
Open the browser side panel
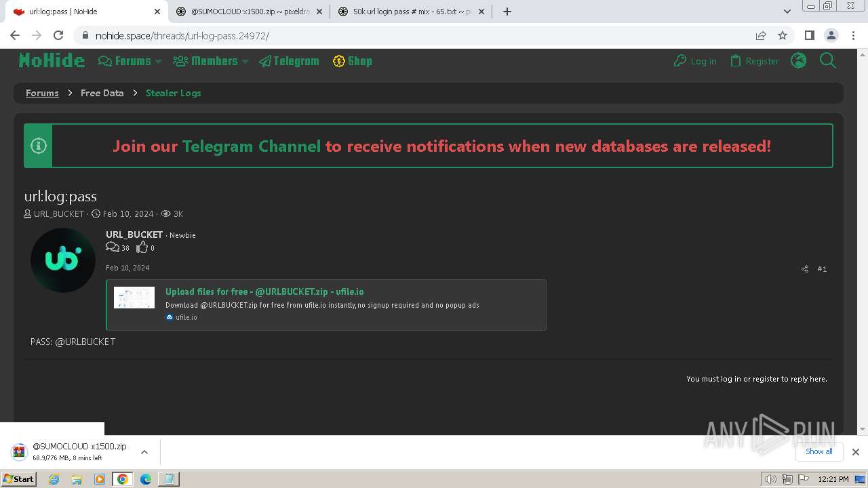809,35
